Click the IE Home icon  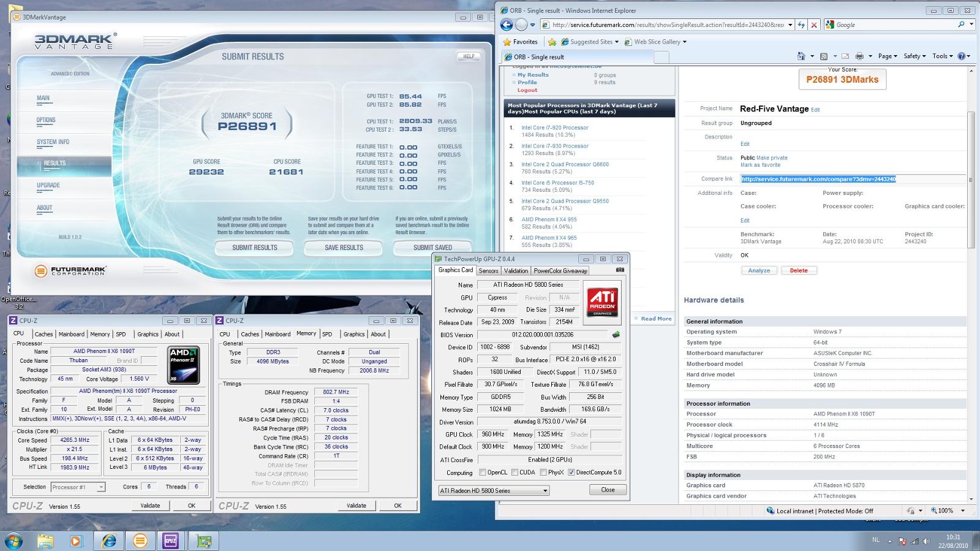[x=801, y=56]
